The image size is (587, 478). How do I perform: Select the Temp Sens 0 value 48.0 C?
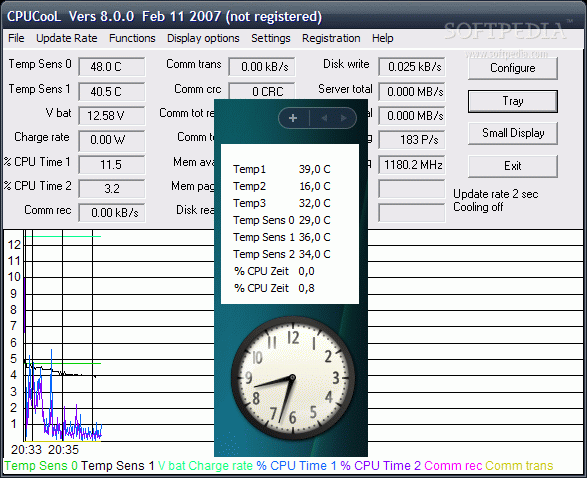coord(112,67)
